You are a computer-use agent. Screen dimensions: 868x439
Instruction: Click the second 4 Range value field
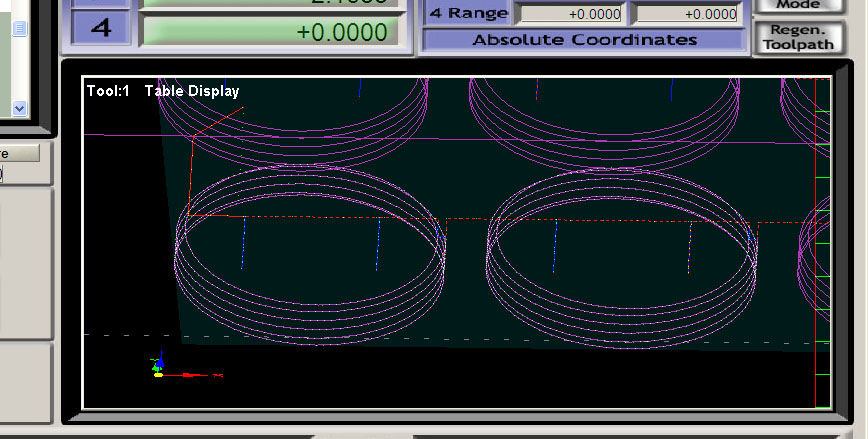(x=687, y=14)
